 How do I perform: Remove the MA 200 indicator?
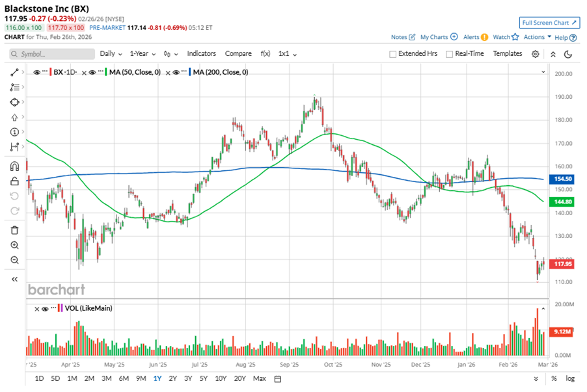click(168, 73)
